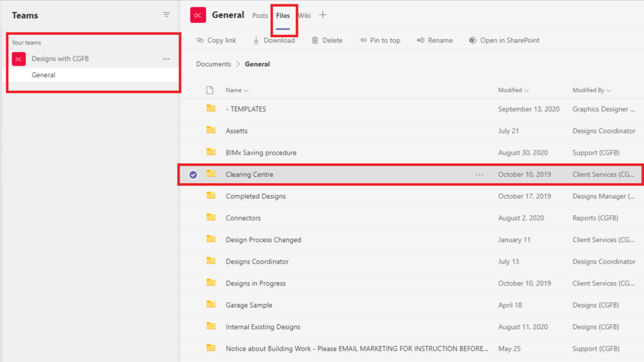Click Documents in the breadcrumb

pyautogui.click(x=214, y=64)
